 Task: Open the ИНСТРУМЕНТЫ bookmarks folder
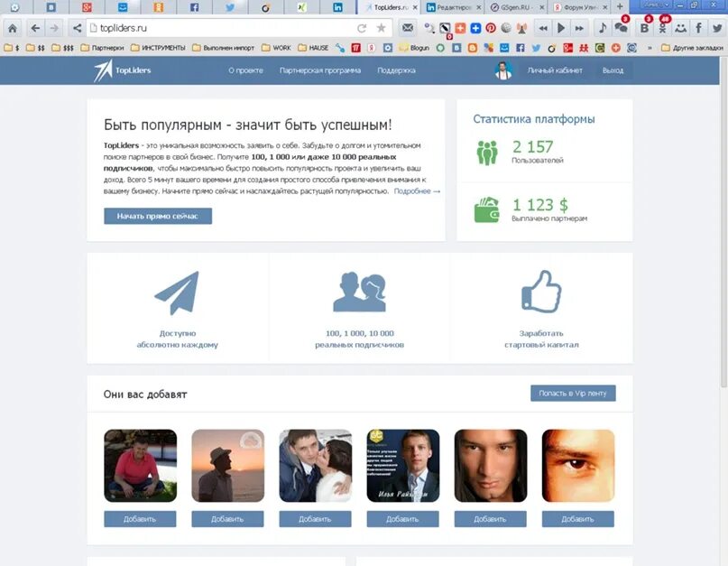tap(158, 48)
